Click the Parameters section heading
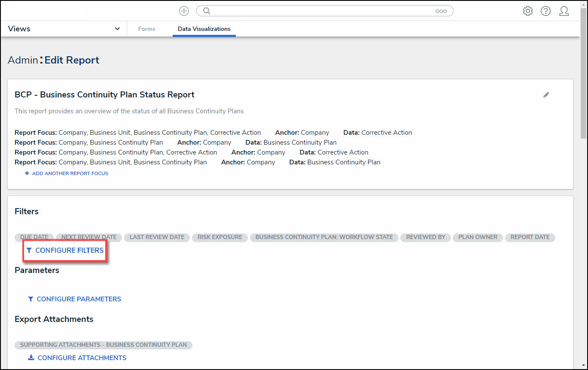Image resolution: width=588 pixels, height=370 pixels. 37,270
